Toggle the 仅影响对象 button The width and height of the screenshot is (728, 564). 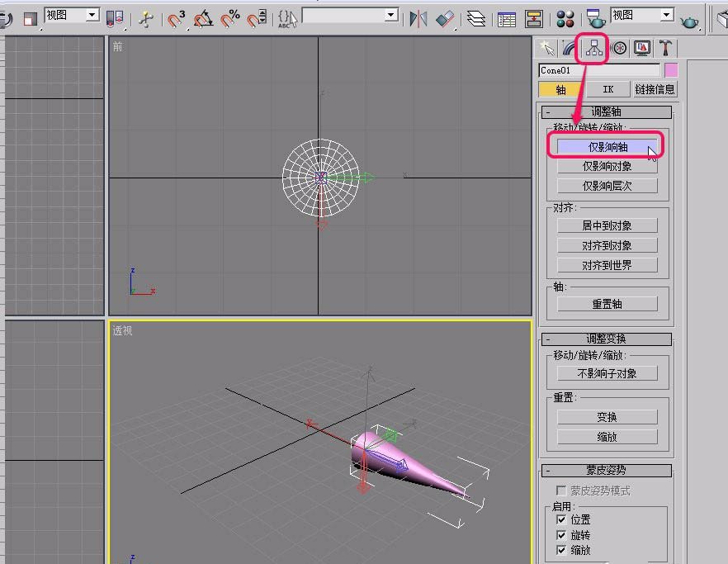pos(607,166)
